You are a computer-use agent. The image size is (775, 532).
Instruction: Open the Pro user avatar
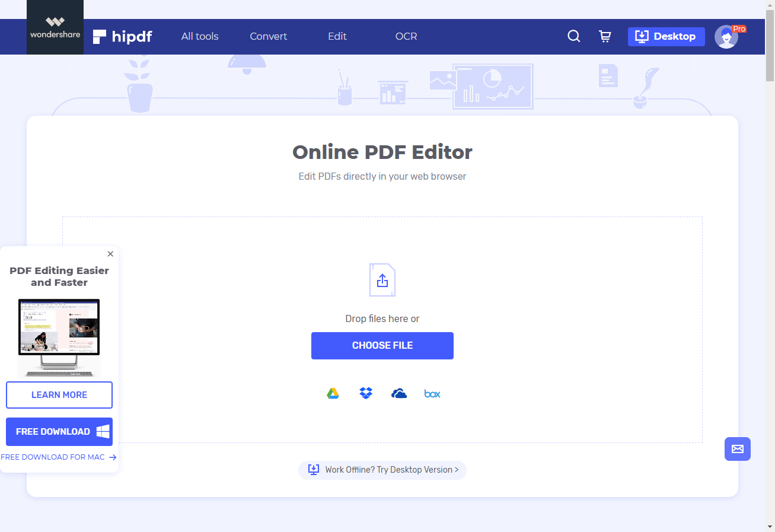pyautogui.click(x=726, y=37)
